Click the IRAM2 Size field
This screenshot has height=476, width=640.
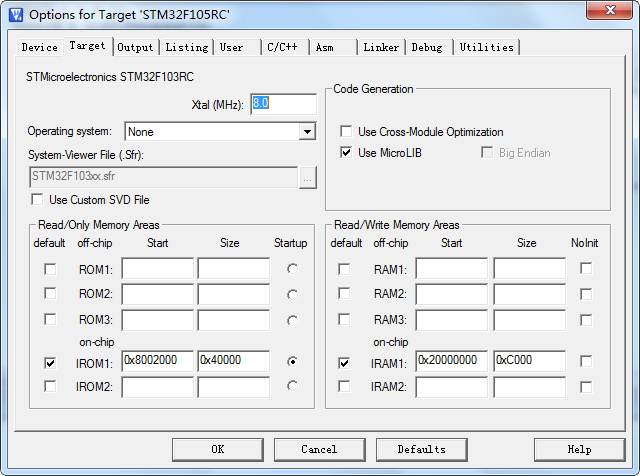530,387
